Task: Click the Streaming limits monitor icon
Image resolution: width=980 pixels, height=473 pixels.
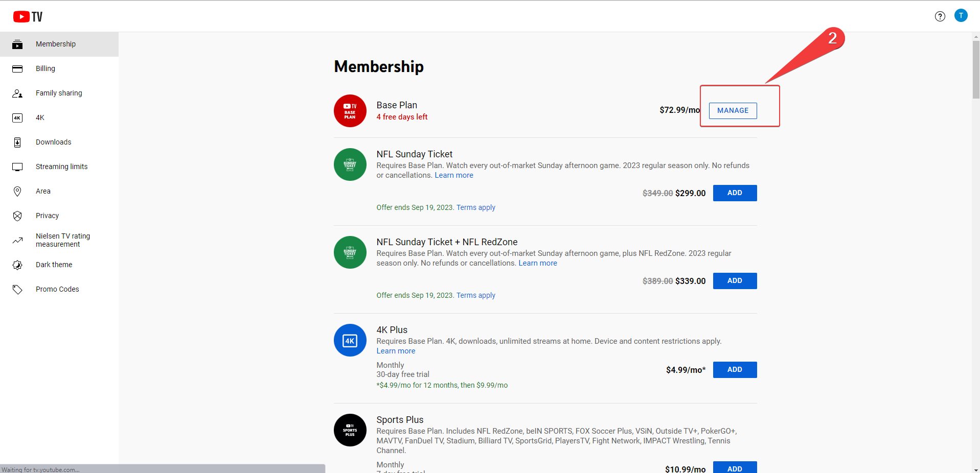Action: click(x=18, y=167)
